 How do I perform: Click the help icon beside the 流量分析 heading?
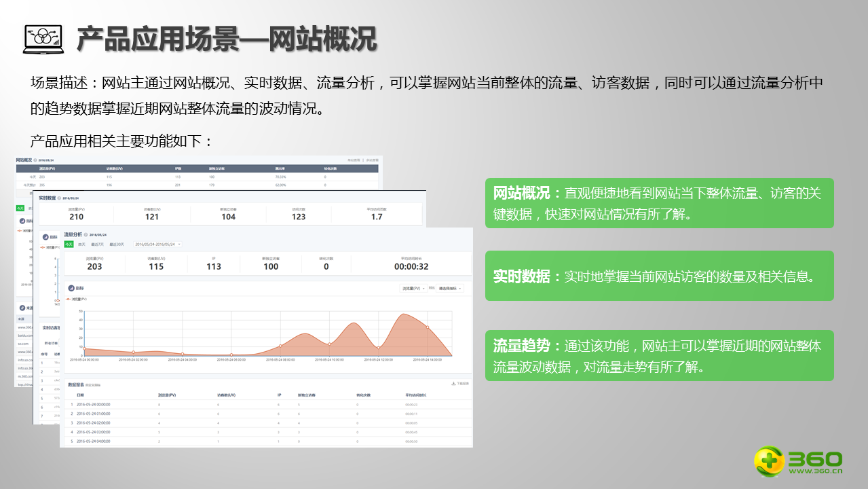(88, 234)
